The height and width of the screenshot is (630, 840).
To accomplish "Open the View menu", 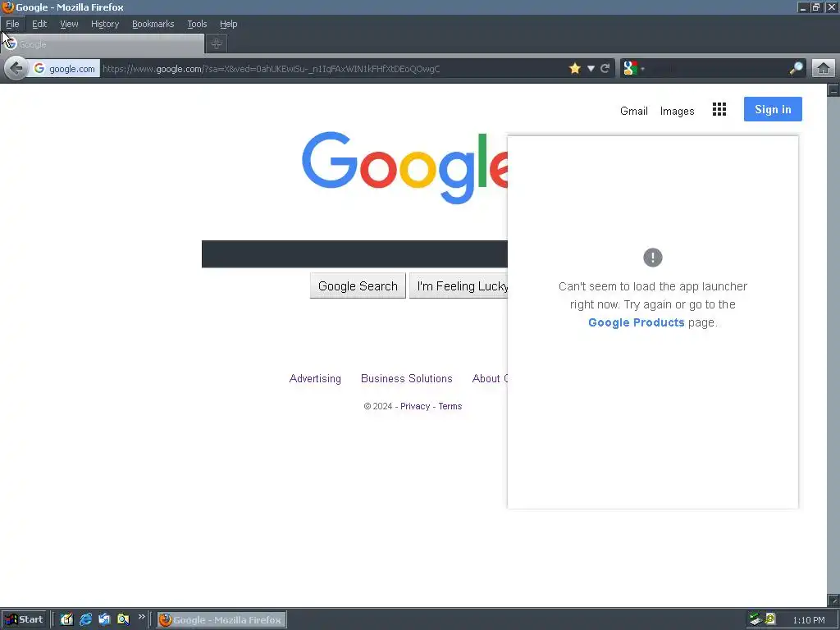I will click(69, 24).
